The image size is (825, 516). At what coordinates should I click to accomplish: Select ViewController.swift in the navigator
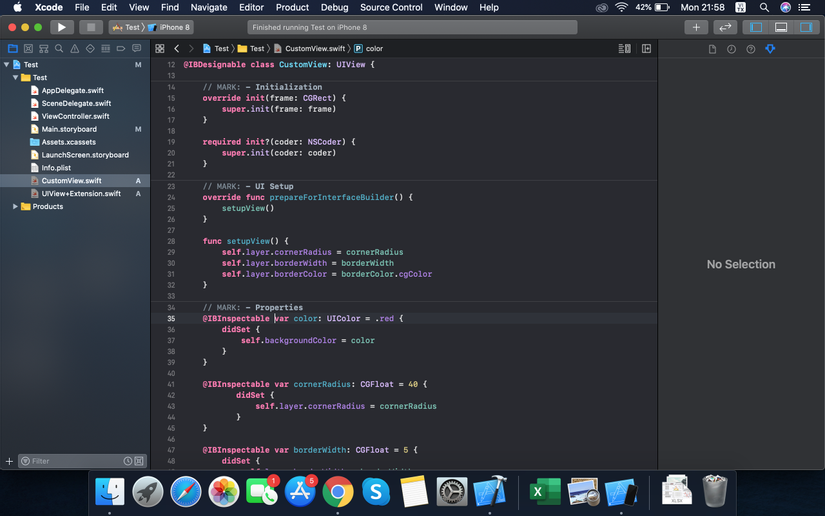tap(75, 116)
